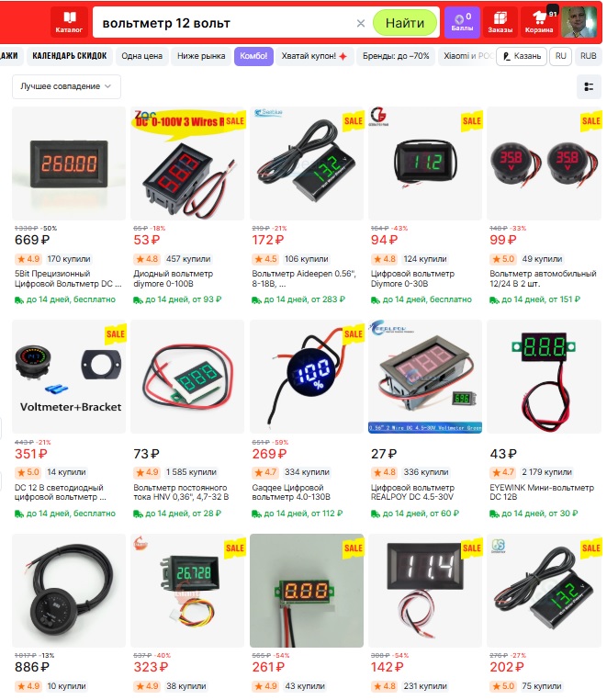Select the Ниже рынка filter chip
Screen dimensions: 607x700
pos(201,56)
